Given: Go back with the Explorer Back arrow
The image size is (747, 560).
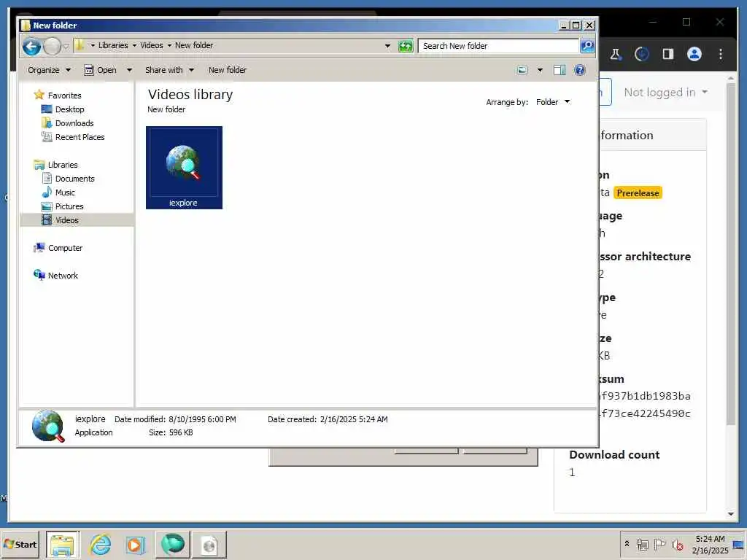Looking at the screenshot, I should [31, 46].
